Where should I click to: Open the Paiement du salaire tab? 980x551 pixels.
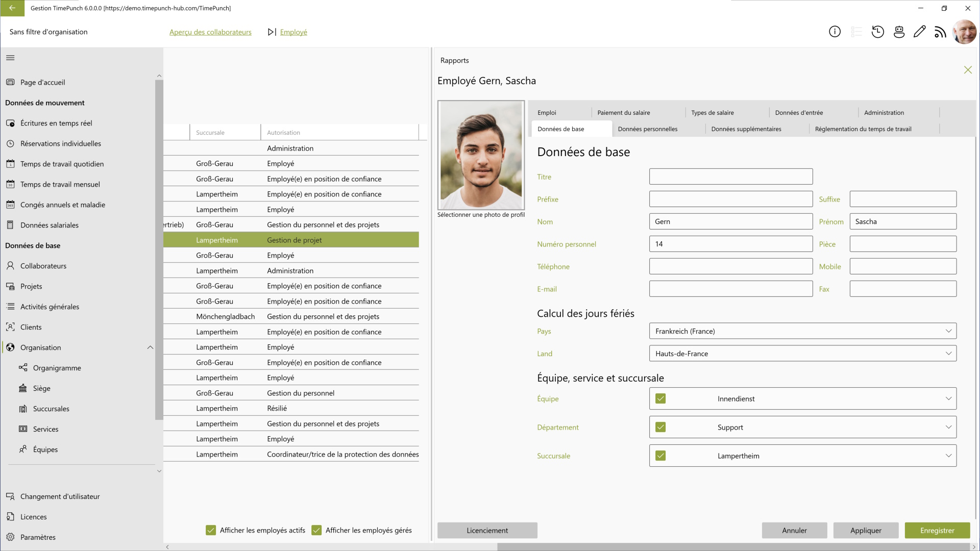pos(623,113)
